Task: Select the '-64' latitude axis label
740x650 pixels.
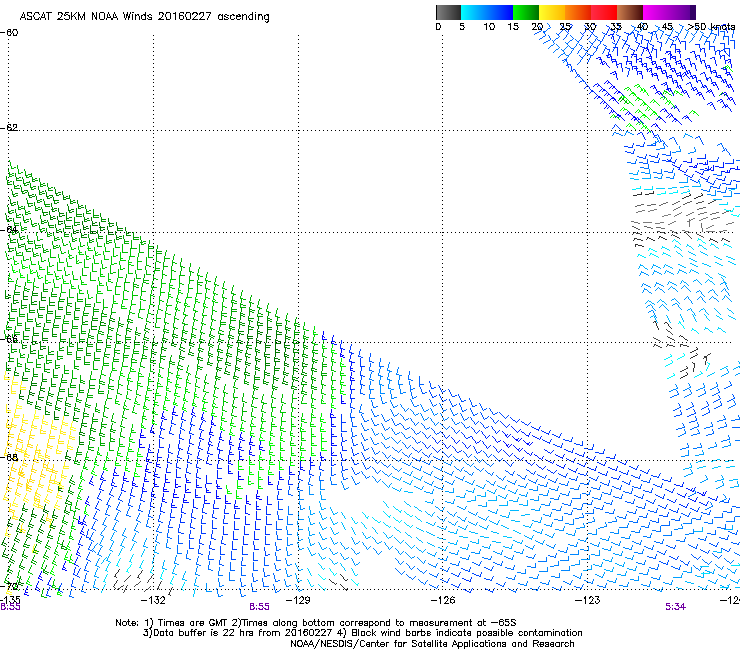Action: (9, 230)
